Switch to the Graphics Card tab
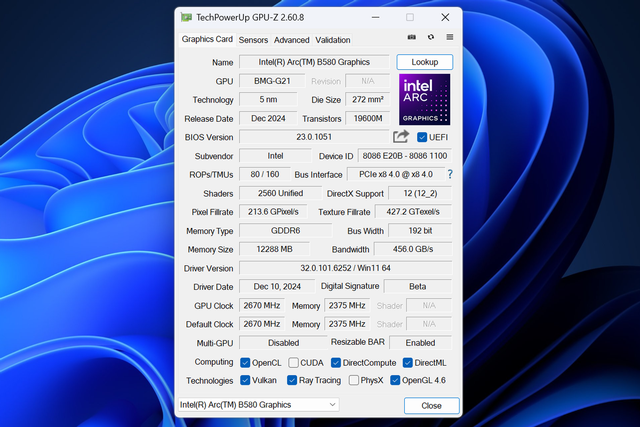Screen dimensions: 640x427 click(207, 39)
